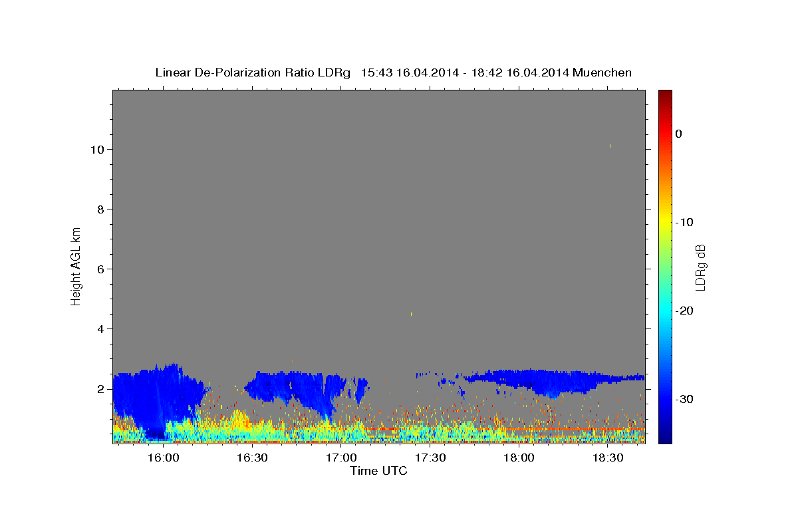This screenshot has width=798, height=532.
Task: Click the LDRg colorbar scale
Action: pyautogui.click(x=665, y=267)
